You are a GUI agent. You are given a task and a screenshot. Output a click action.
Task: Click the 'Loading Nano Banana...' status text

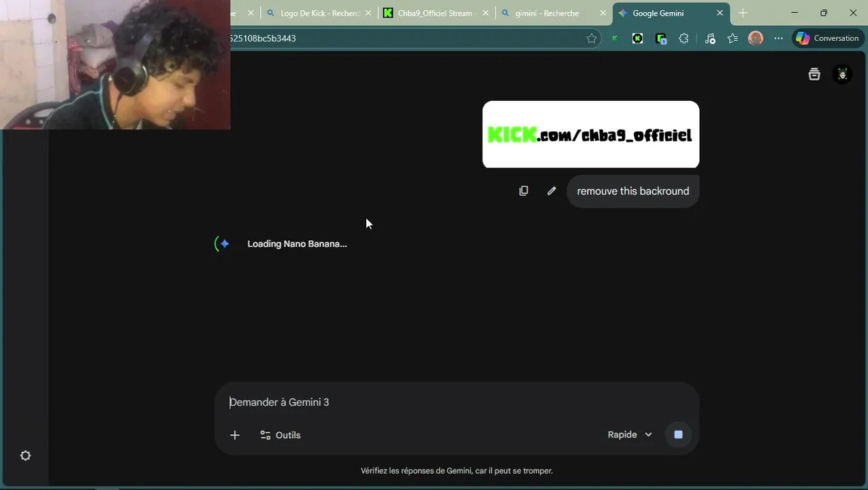[x=297, y=244]
